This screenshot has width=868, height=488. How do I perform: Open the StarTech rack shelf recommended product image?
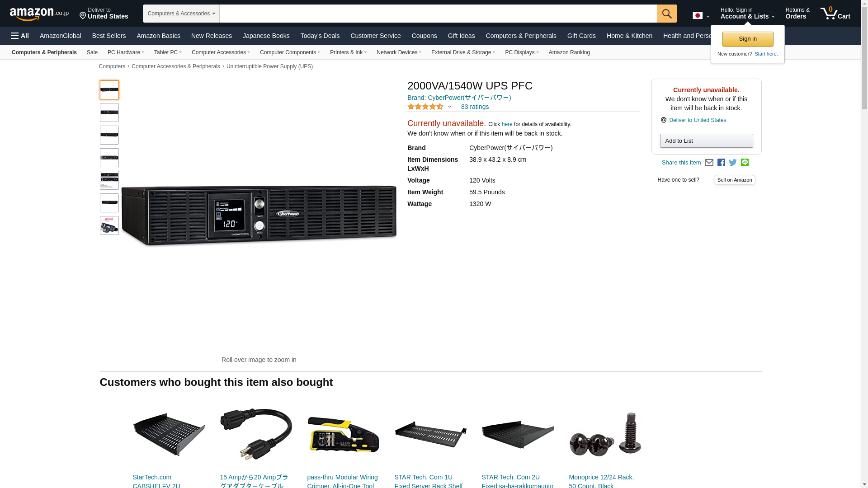click(x=169, y=435)
